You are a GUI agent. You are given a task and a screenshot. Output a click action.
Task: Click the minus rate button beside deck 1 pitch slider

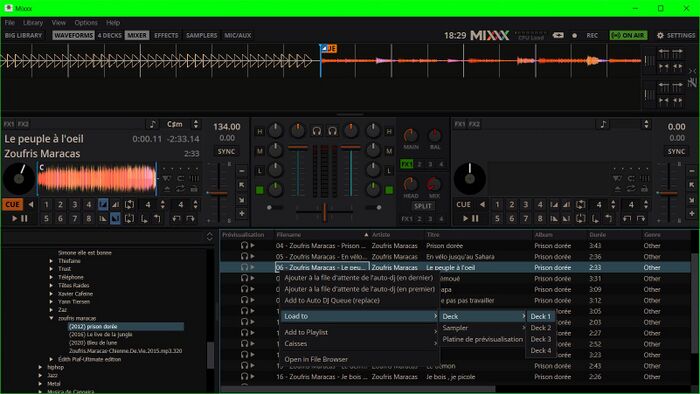242,171
